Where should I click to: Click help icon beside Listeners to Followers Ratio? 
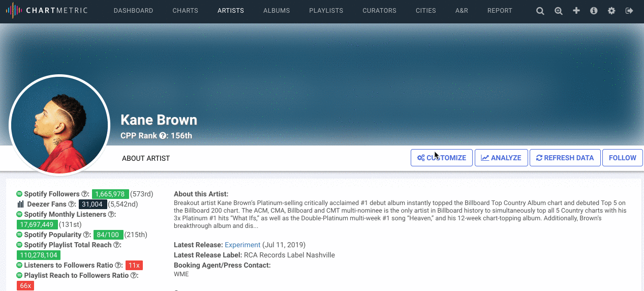click(118, 265)
